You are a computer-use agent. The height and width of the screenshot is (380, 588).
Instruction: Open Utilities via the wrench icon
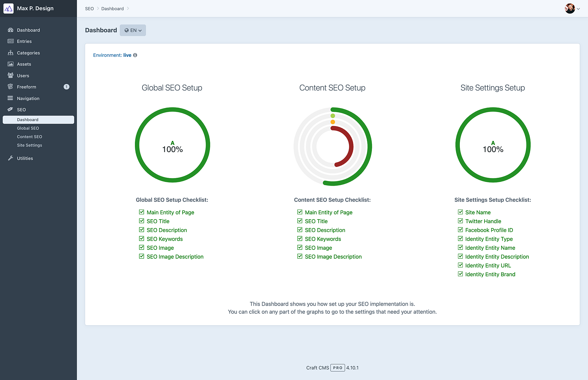click(x=11, y=158)
